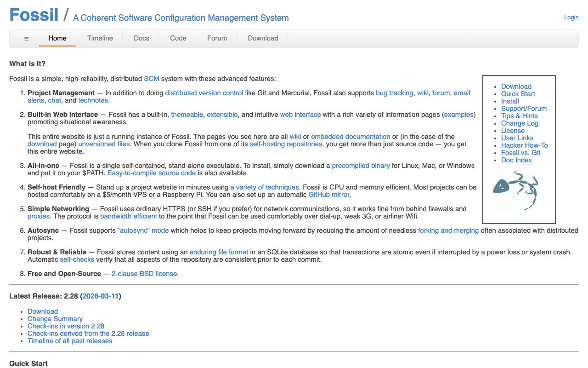This screenshot has height=368, width=588.
Task: Click 'Check-ins in version 2.28' link
Action: pyautogui.click(x=66, y=326)
